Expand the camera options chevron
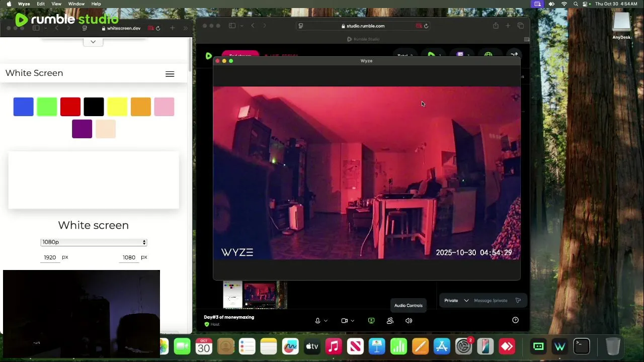Viewport: 644px width, 362px height. tap(352, 321)
